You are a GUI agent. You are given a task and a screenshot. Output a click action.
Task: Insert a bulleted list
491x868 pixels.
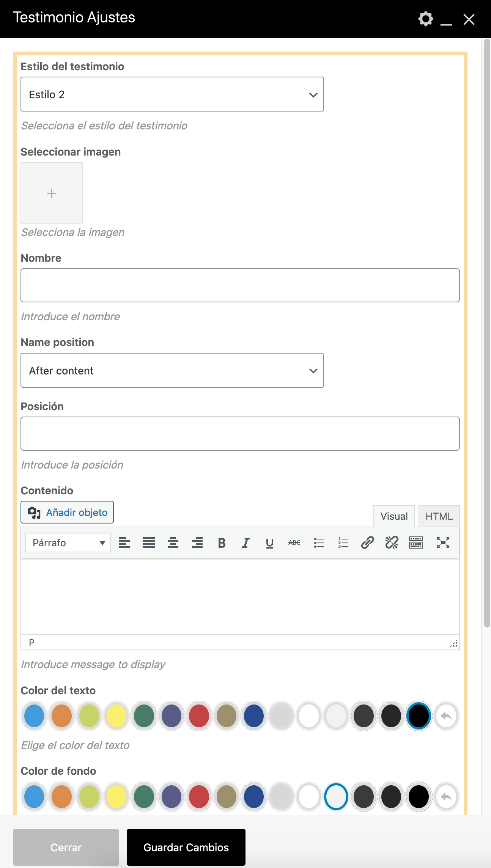(319, 543)
